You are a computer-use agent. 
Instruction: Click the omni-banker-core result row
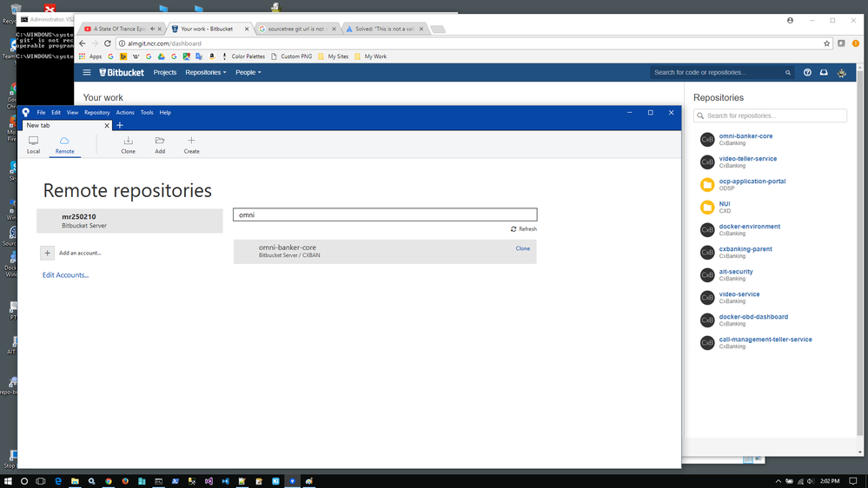pyautogui.click(x=385, y=252)
